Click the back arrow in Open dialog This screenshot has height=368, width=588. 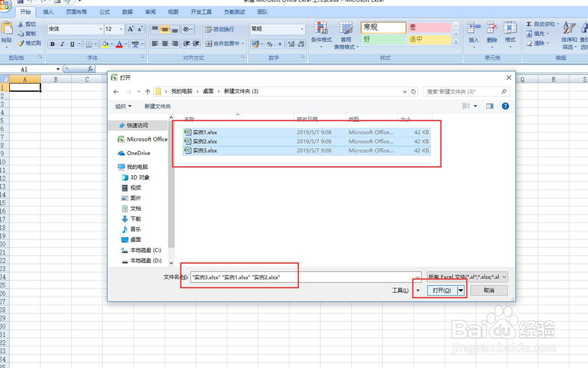pos(116,92)
